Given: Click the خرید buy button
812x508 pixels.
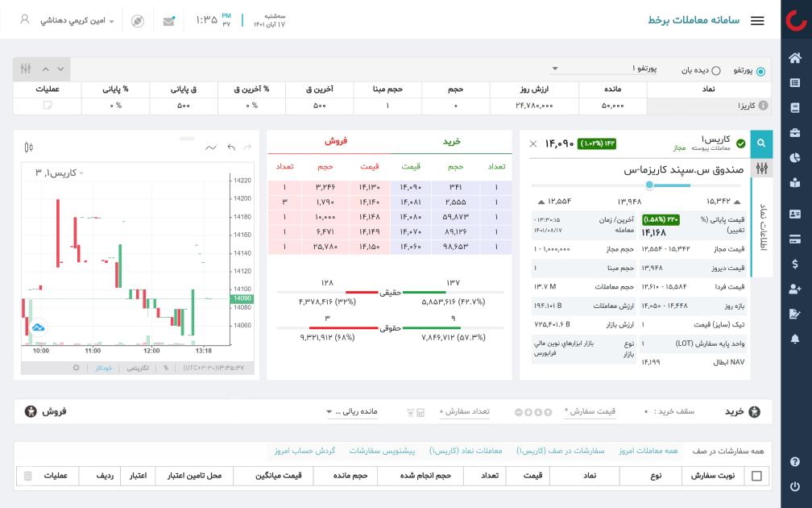Looking at the screenshot, I should [x=742, y=411].
